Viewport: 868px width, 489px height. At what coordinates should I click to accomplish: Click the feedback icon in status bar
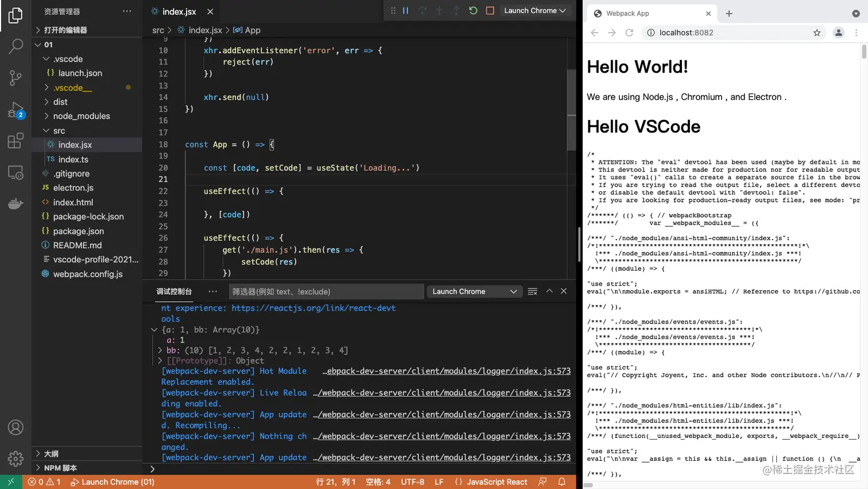542,482
